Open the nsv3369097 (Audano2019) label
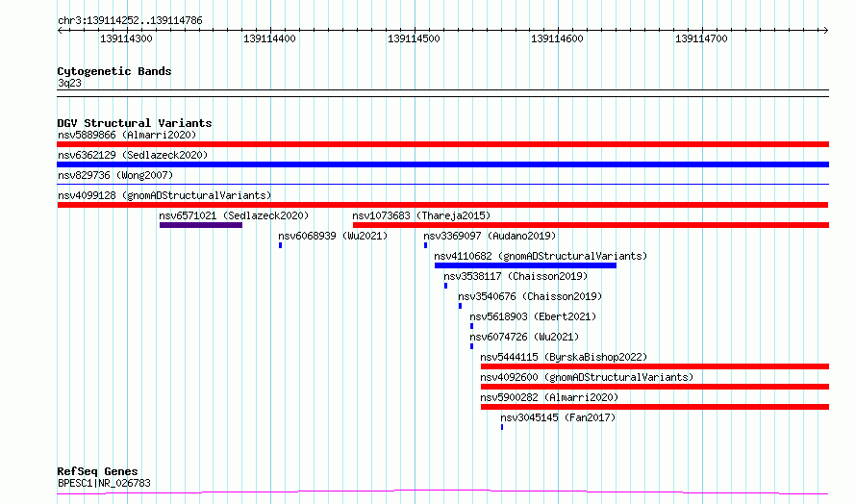Viewport: 856px width, 504px height. 490,236
